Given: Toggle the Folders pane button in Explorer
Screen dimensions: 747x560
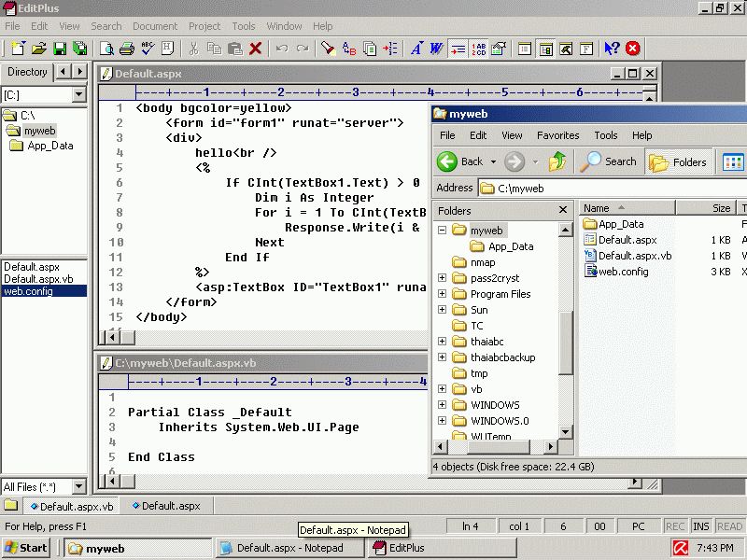Looking at the screenshot, I should click(x=679, y=161).
